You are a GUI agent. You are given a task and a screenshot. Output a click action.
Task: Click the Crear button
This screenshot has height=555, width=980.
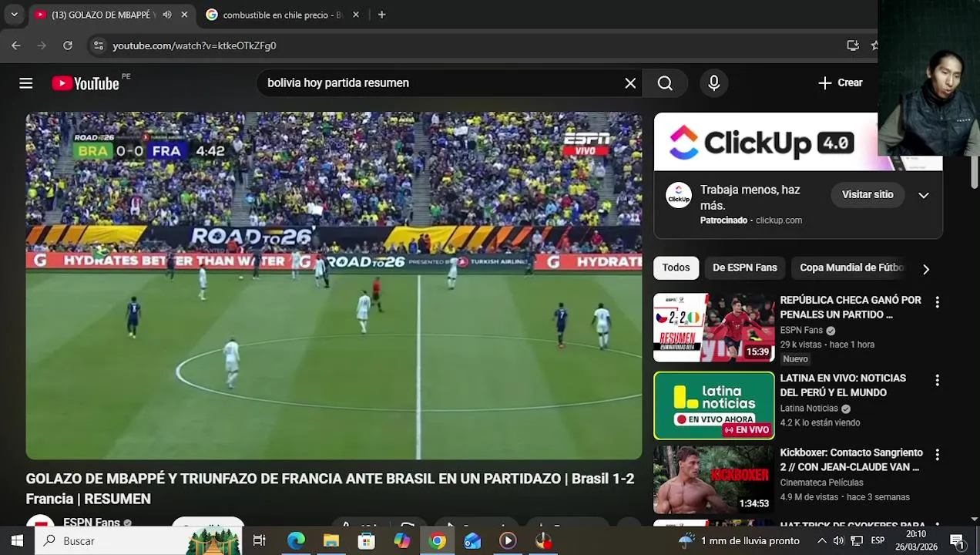point(841,83)
